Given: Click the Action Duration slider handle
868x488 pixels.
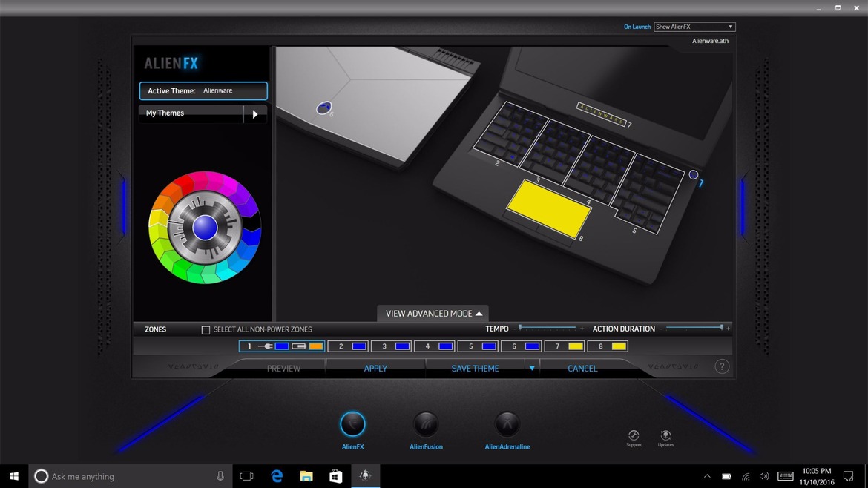Looking at the screenshot, I should pyautogui.click(x=721, y=328).
